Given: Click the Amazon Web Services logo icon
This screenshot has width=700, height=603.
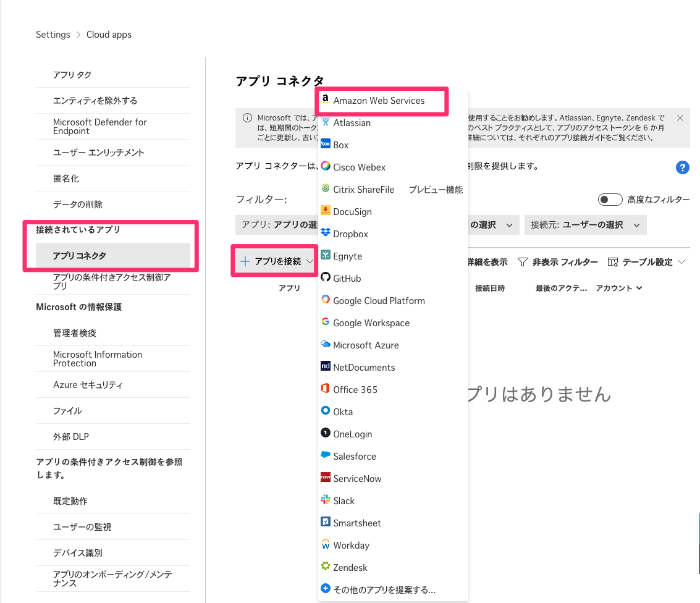Looking at the screenshot, I should [326, 99].
